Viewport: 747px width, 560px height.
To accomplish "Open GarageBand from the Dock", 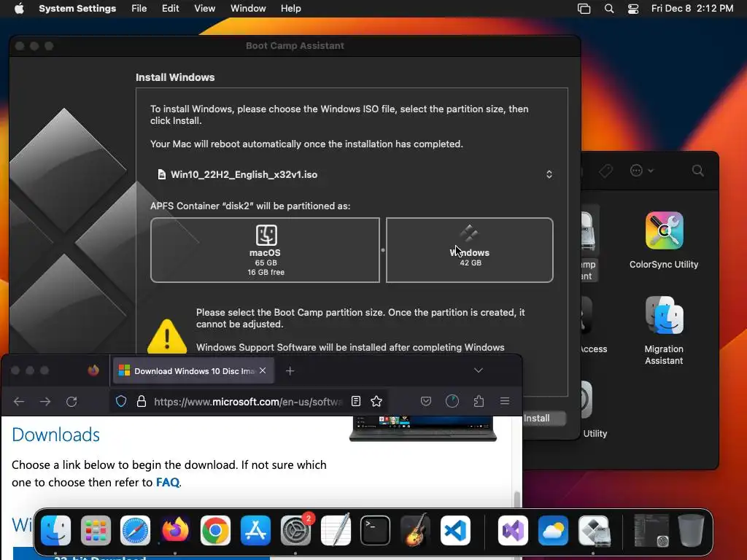I will coord(415,530).
